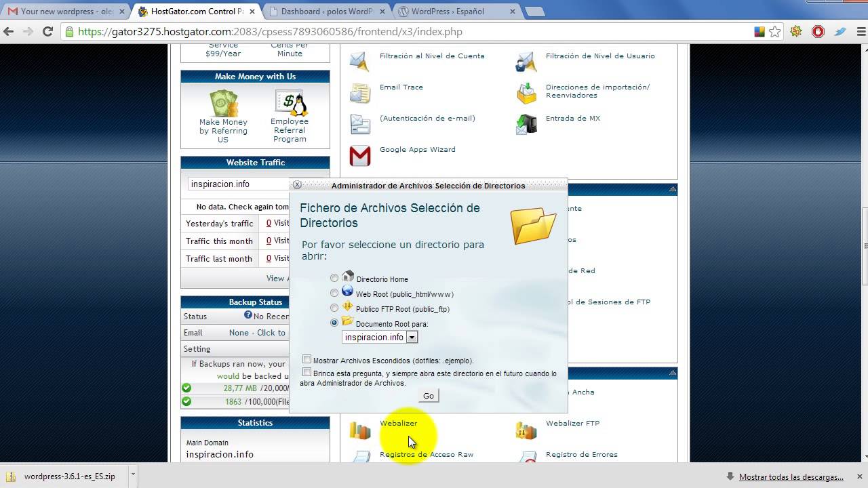Close the downloads bar with X

tap(859, 476)
